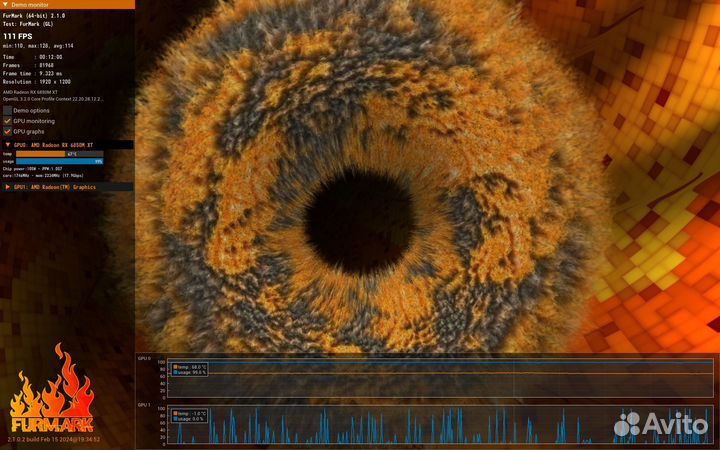Viewport: 720px width, 450px height.
Task: Uncheck the GPU graphs checkbox
Action: [x=7, y=132]
